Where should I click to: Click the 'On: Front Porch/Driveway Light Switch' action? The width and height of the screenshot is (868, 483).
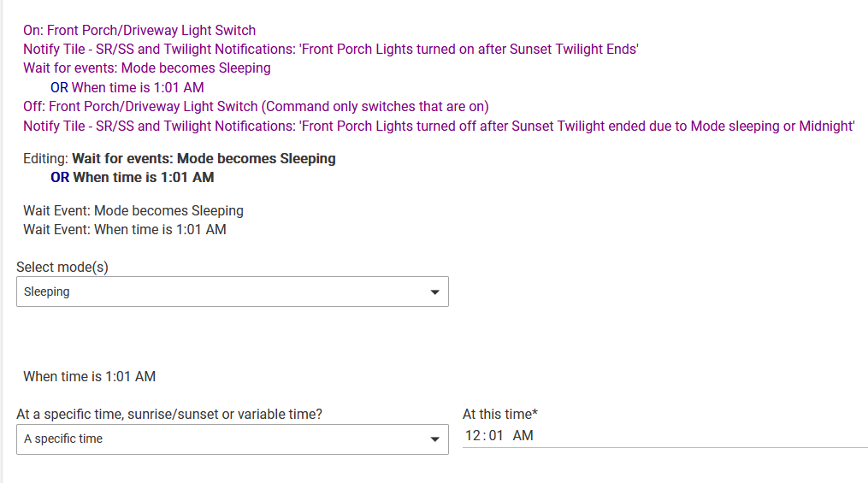(x=139, y=31)
